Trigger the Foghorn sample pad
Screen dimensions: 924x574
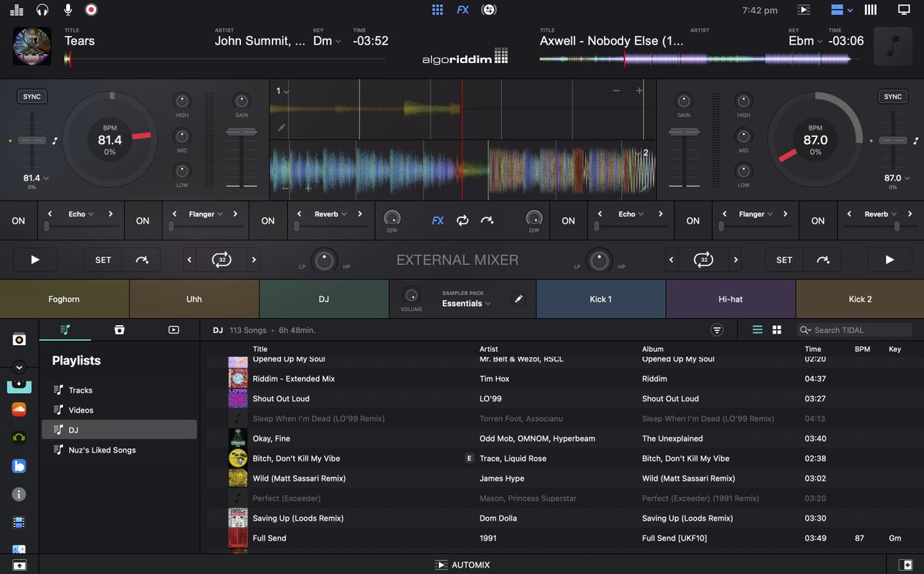[64, 299]
